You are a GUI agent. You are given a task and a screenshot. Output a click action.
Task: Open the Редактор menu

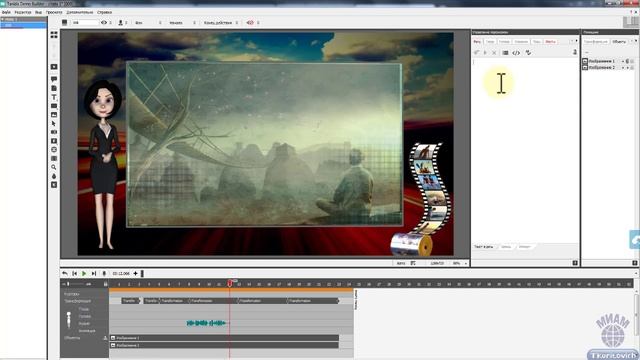coord(23,12)
